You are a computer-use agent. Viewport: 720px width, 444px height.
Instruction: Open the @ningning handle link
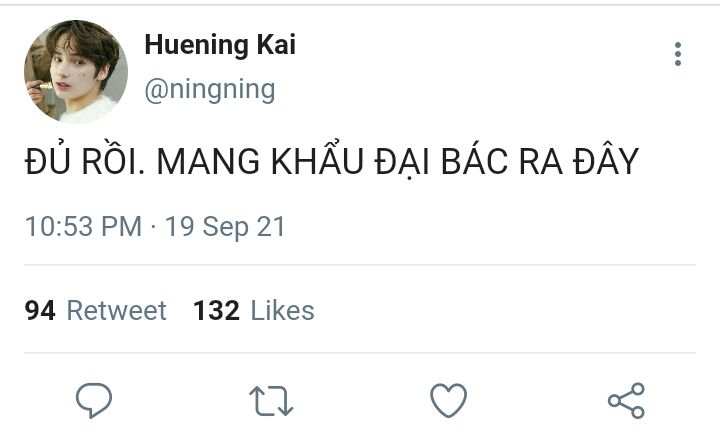point(210,90)
